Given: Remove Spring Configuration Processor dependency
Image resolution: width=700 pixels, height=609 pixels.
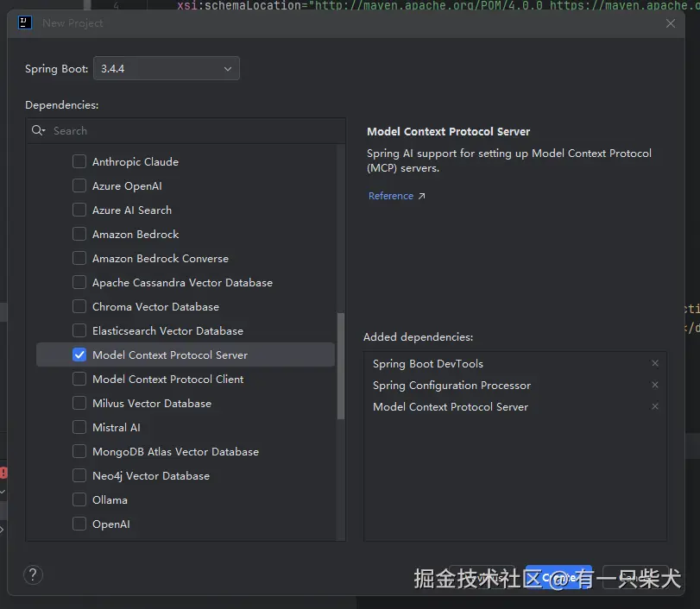Looking at the screenshot, I should coord(655,385).
